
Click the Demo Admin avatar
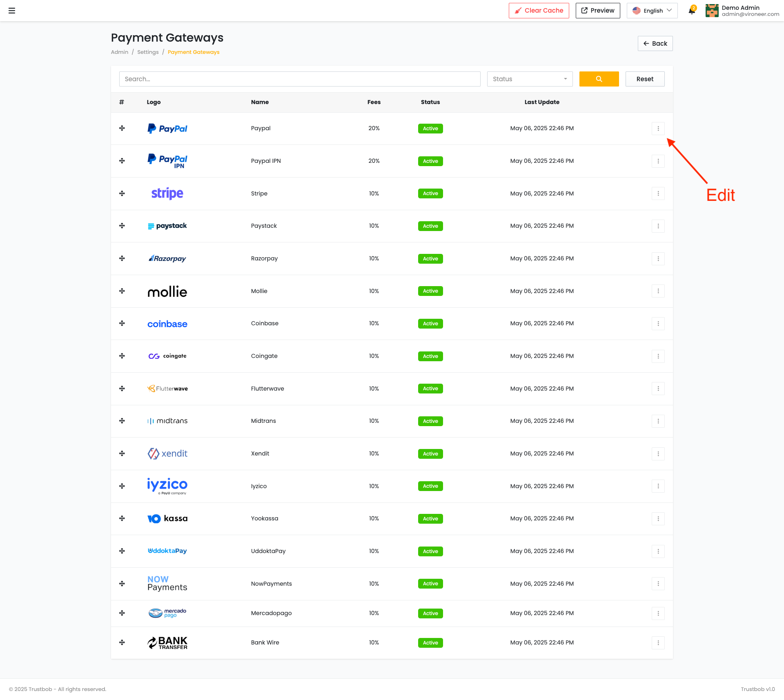712,11
